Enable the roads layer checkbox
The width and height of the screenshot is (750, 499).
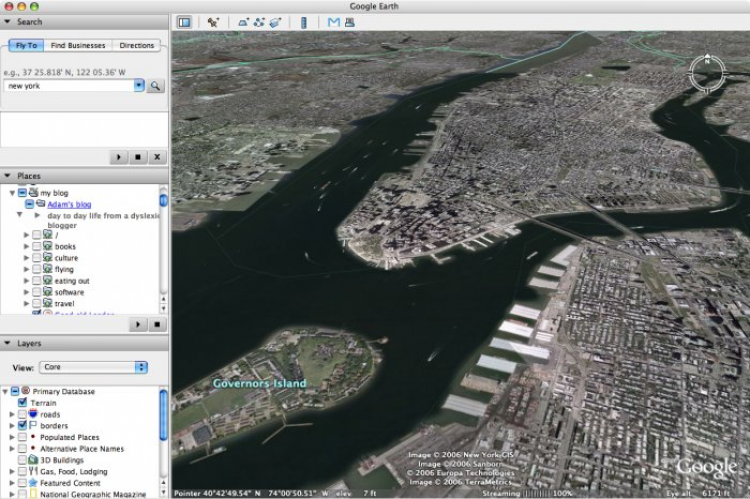click(22, 414)
